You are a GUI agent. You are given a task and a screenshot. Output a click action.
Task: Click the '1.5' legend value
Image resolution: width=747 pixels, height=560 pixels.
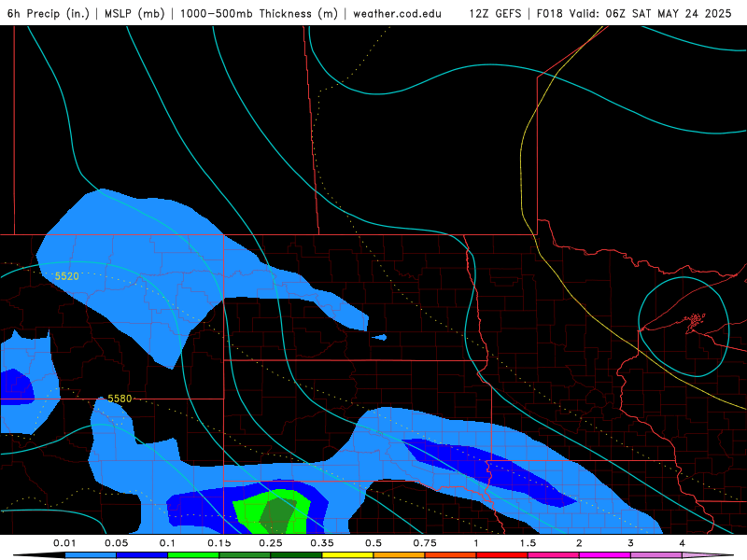pos(528,543)
